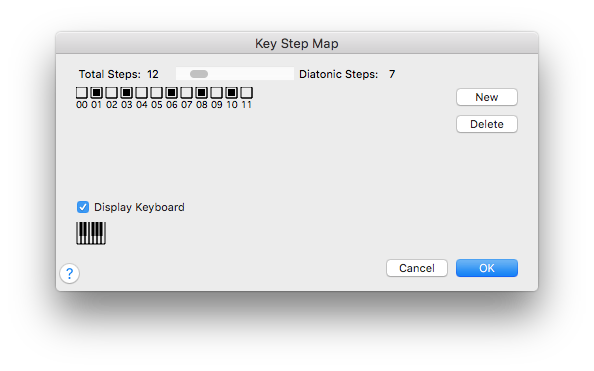The width and height of the screenshot is (594, 371).
Task: Toggle step box 00
Action: (x=81, y=92)
